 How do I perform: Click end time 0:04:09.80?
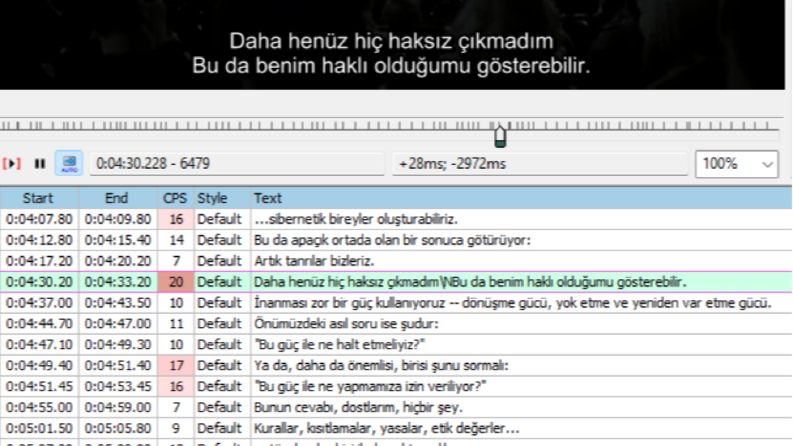tap(118, 219)
